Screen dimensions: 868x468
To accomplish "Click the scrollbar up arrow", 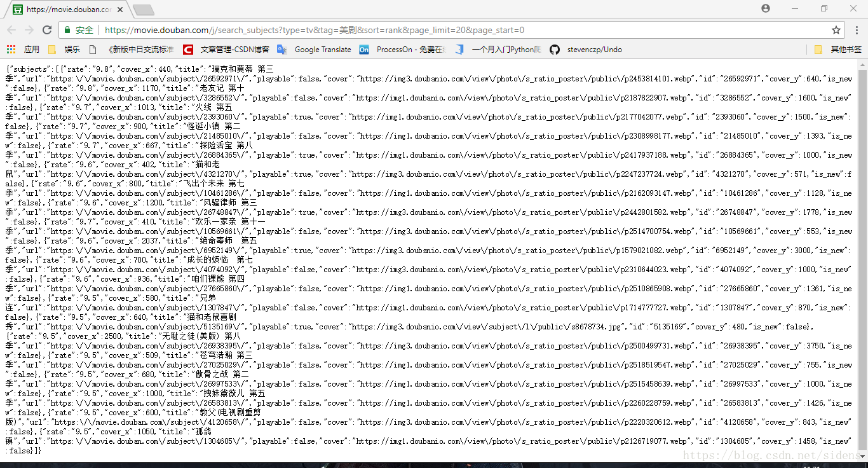I will [x=862, y=65].
